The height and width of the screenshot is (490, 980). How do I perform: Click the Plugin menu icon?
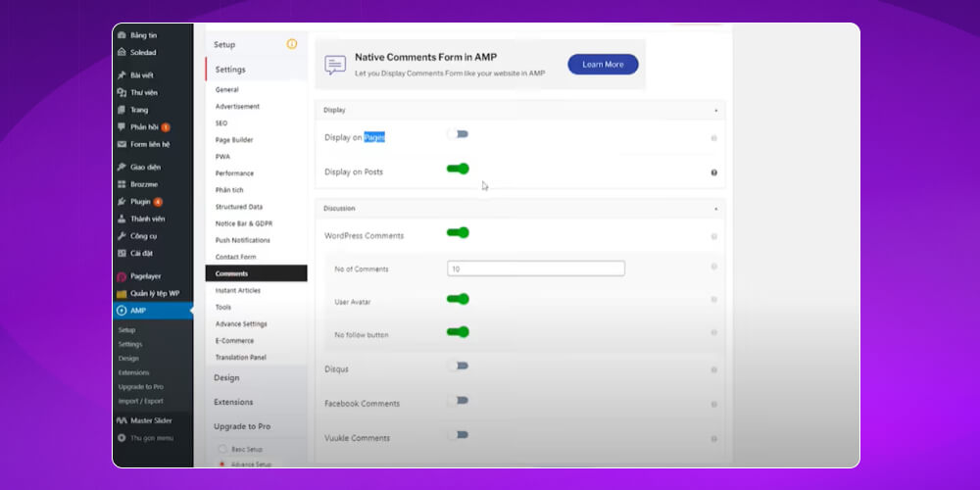coord(122,202)
